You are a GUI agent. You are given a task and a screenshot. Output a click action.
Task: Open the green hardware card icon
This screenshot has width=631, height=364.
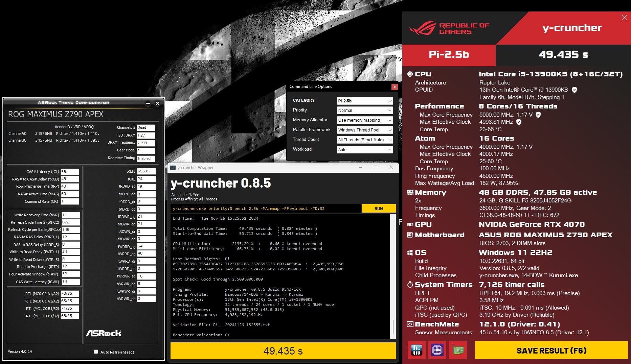pos(458,350)
